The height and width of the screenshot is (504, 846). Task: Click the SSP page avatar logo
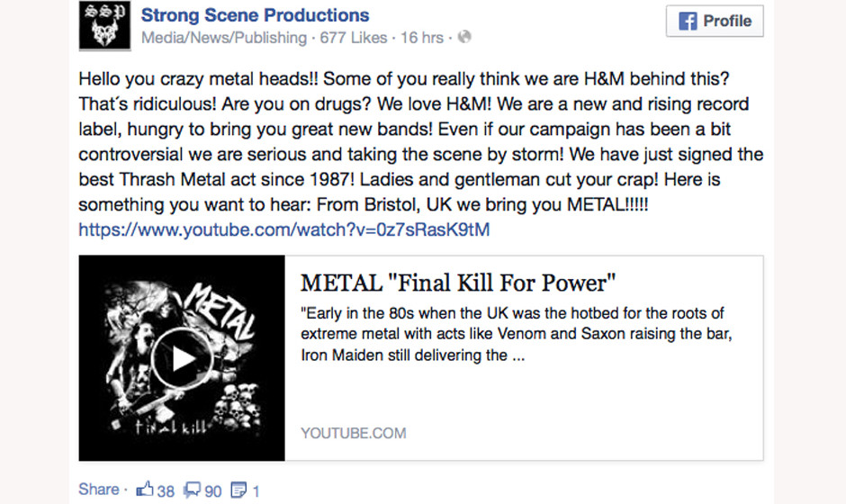(102, 25)
